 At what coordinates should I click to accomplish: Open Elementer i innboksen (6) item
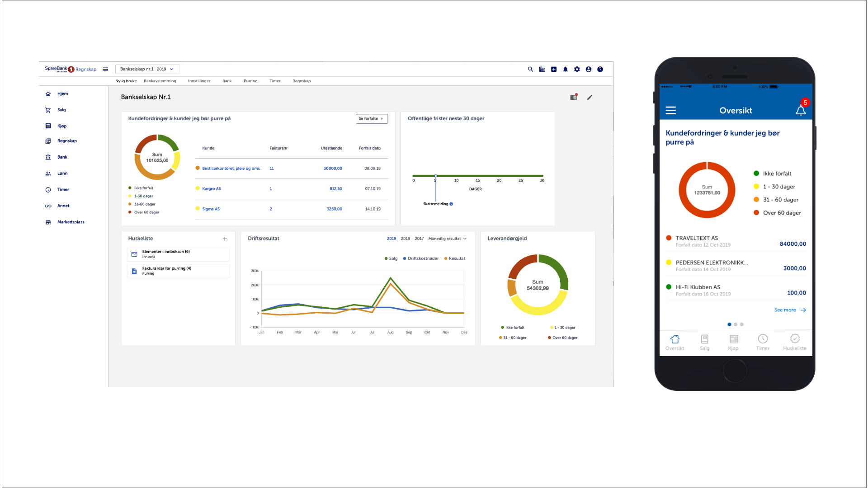click(178, 254)
